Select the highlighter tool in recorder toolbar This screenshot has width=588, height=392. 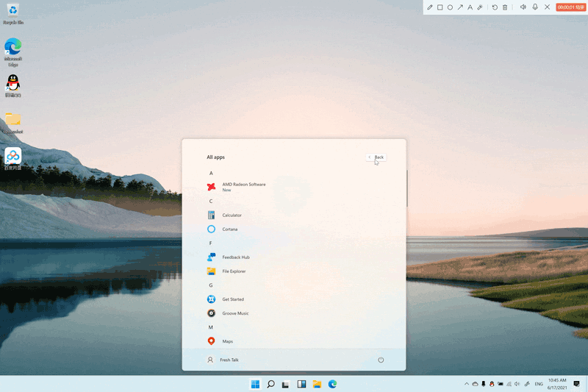[x=480, y=7]
